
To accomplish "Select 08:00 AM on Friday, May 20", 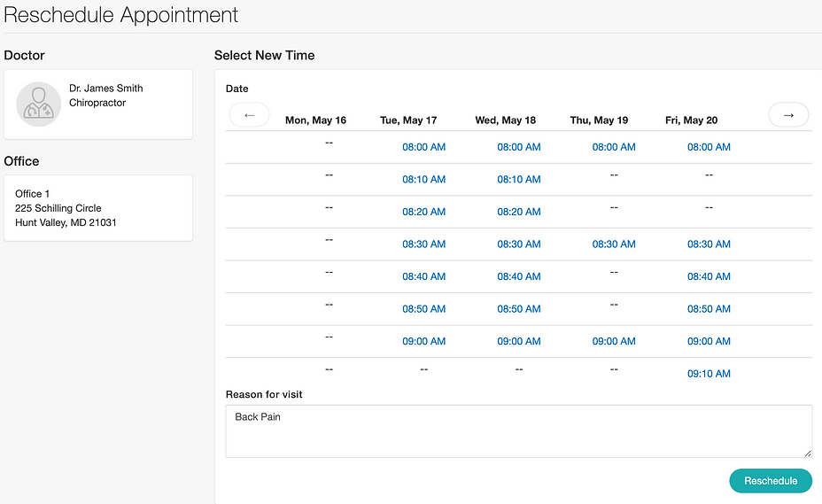I will tap(709, 147).
